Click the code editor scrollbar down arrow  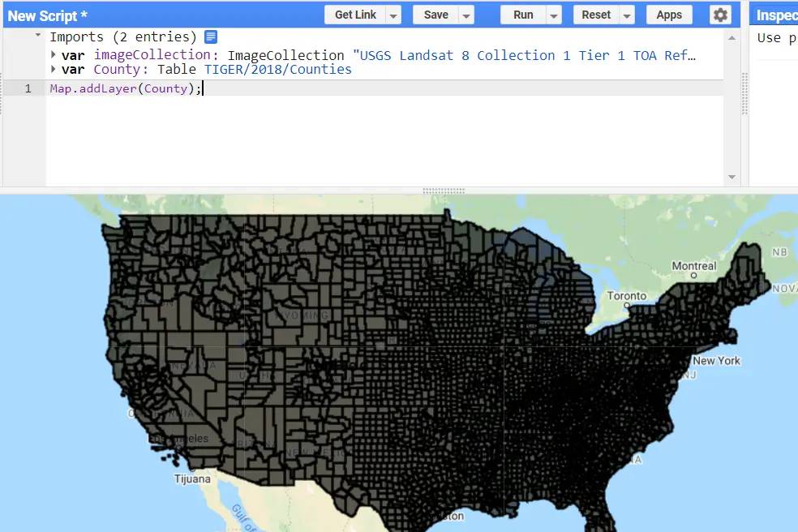731,176
